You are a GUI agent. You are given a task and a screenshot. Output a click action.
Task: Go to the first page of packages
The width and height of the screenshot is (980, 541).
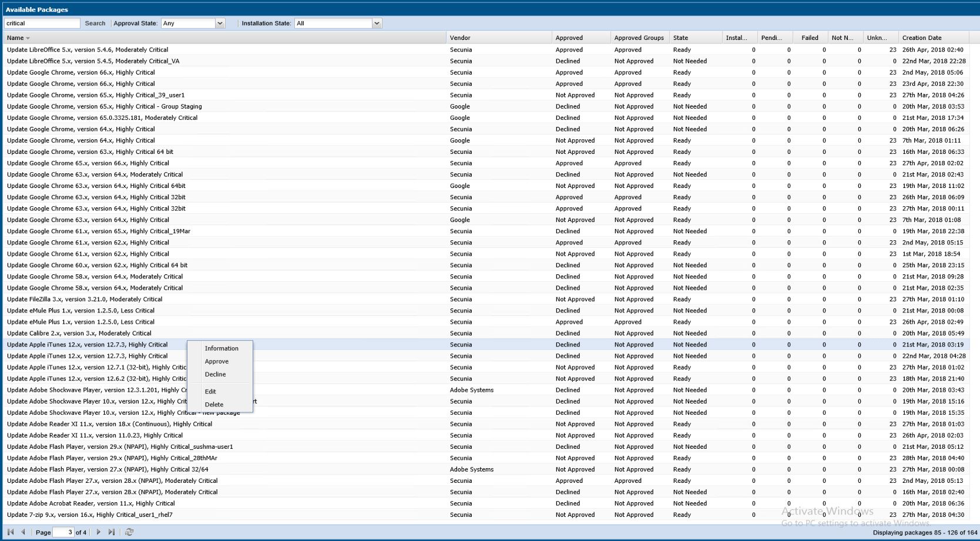click(11, 532)
